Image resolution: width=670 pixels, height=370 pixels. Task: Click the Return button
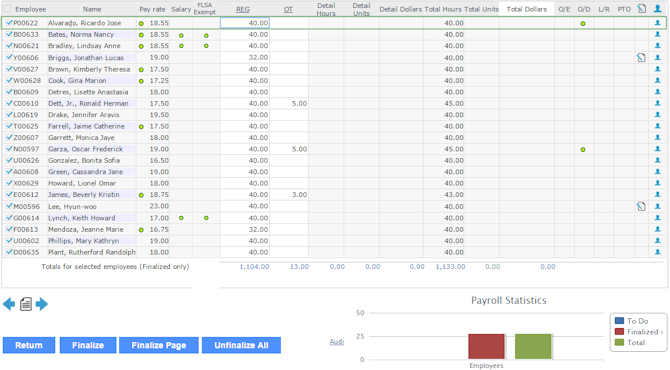point(29,345)
